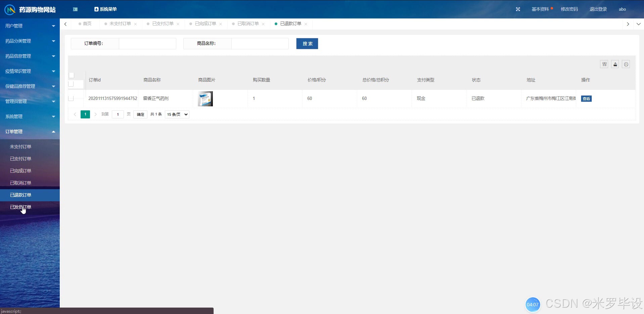Open 已完成订单 in the sidebar
Screen dimensions: 644x314
[x=30, y=171]
